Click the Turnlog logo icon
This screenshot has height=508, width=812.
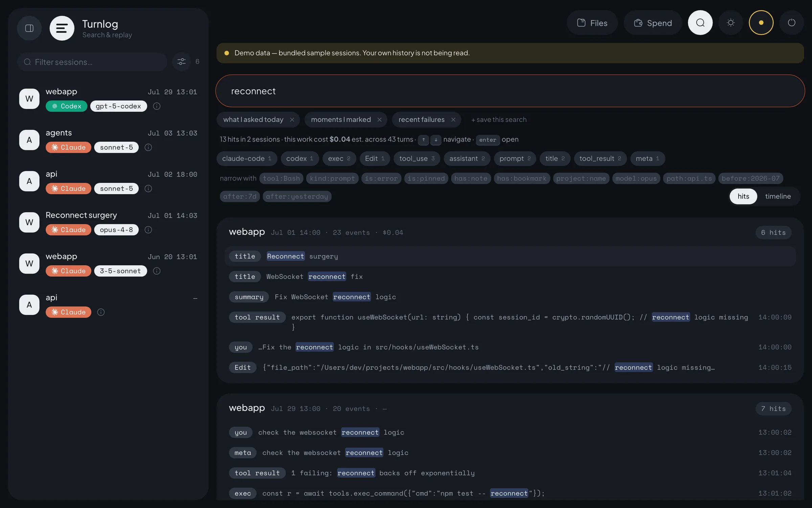[x=62, y=28]
